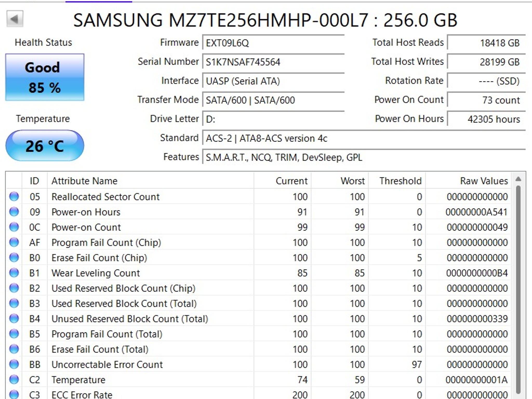Click raw value 000000000049 of Power-on Count
Image resolution: width=532 pixels, height=399 pixels.
[477, 227]
